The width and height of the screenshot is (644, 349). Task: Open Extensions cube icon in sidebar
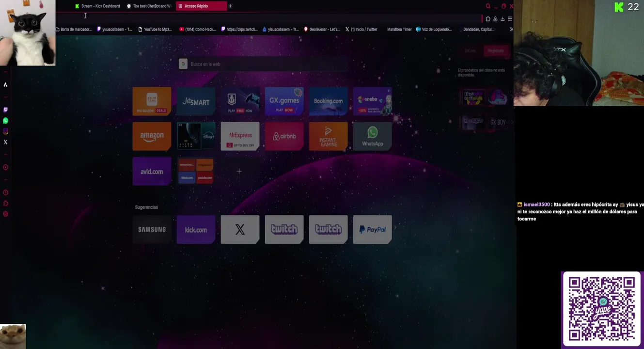[x=5, y=203]
